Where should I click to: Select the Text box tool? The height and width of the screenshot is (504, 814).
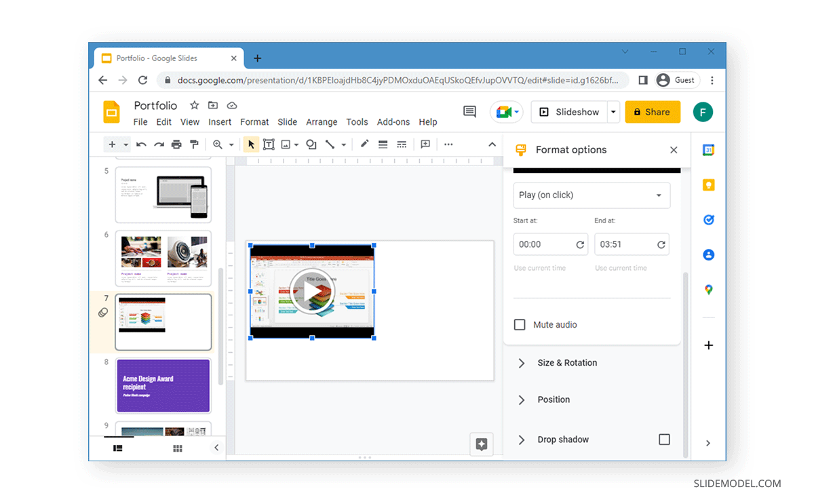click(269, 144)
